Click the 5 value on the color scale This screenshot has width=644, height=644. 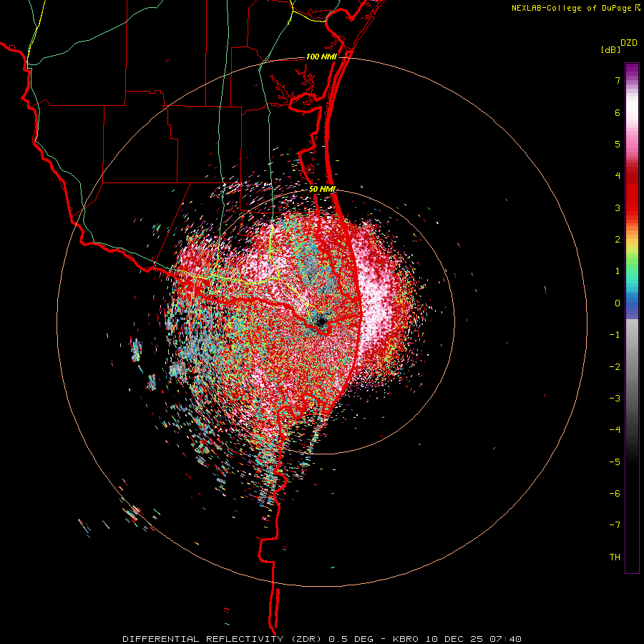point(618,144)
